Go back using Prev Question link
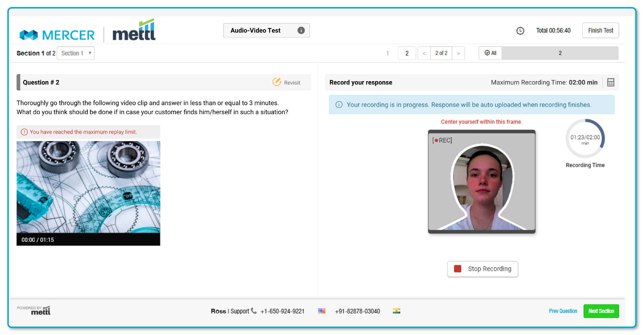Image resolution: width=644 pixels, height=335 pixels. pyautogui.click(x=563, y=311)
